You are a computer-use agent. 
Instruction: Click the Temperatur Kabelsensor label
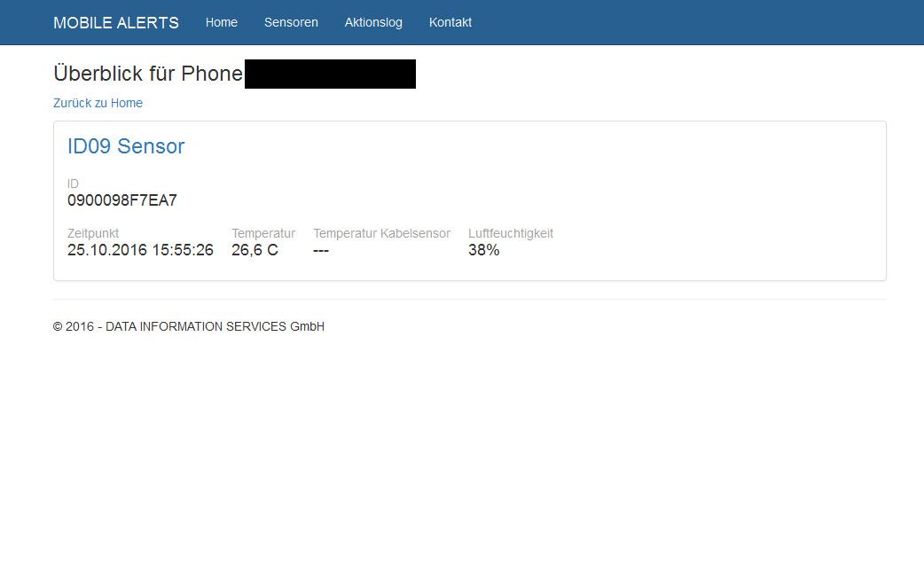(381, 233)
